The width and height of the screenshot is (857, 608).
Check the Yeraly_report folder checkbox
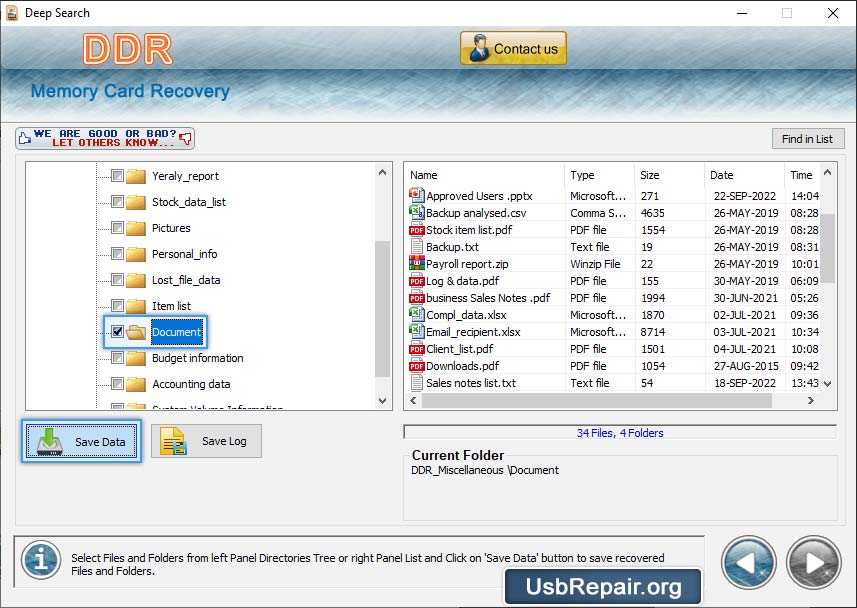(117, 176)
